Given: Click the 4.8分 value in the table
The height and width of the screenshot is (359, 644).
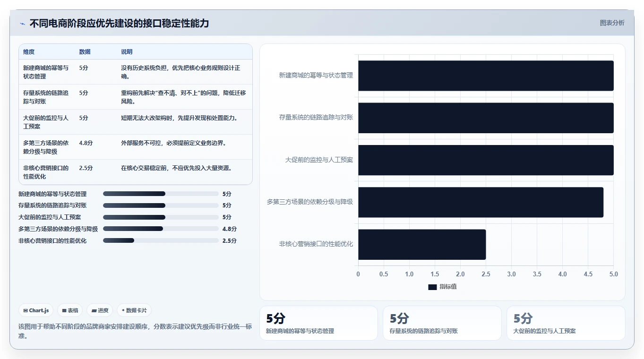Looking at the screenshot, I should point(86,143).
